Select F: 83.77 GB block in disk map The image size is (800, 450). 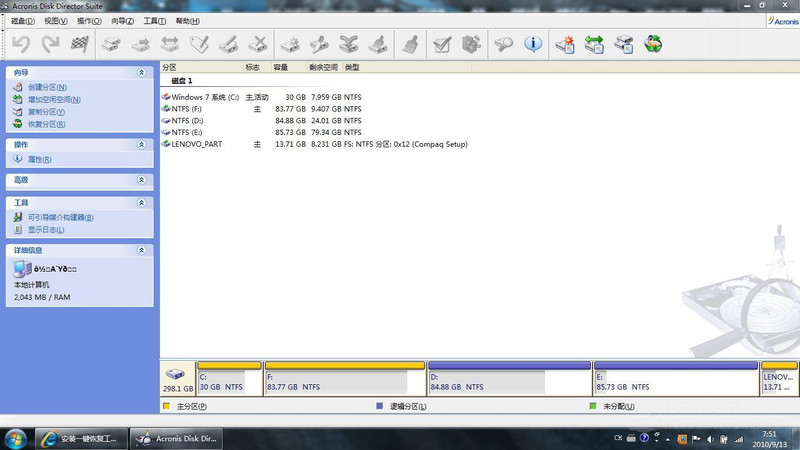[345, 379]
